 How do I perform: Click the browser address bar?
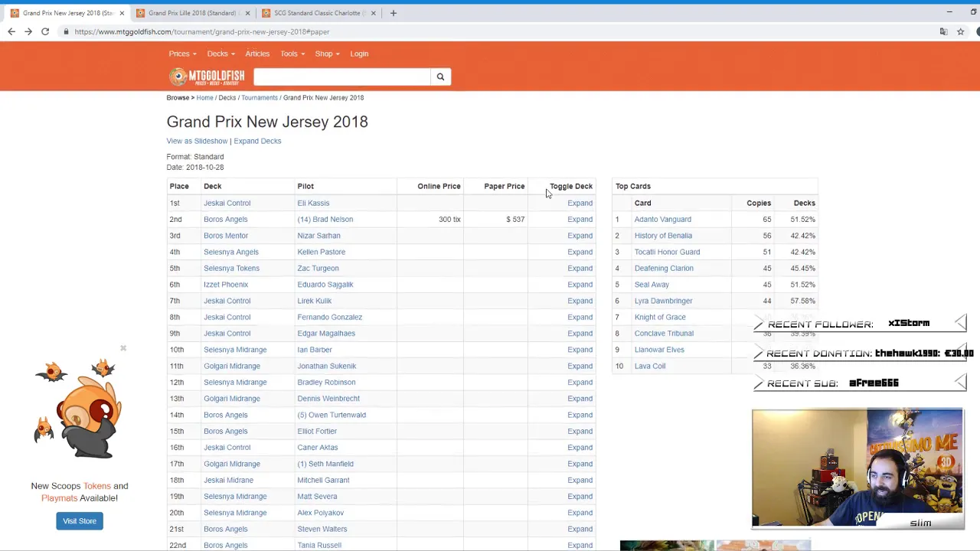pos(490,31)
